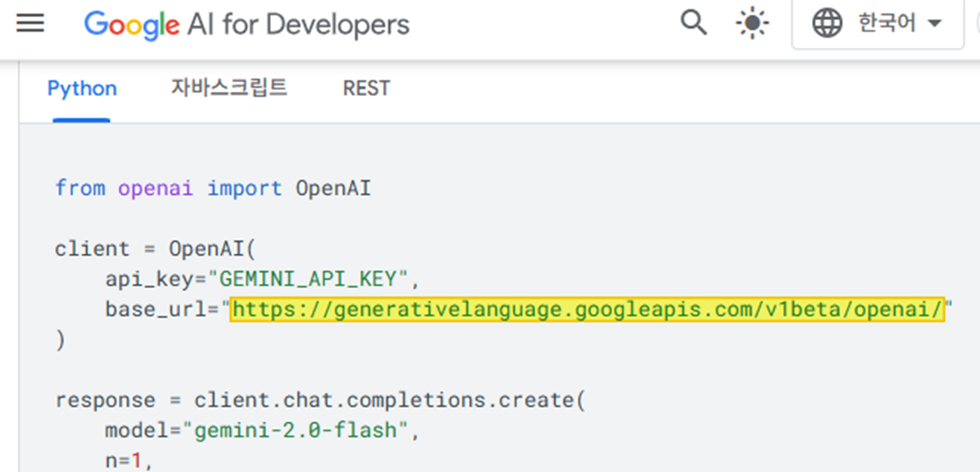Click the highlighted base_url link text

click(587, 310)
